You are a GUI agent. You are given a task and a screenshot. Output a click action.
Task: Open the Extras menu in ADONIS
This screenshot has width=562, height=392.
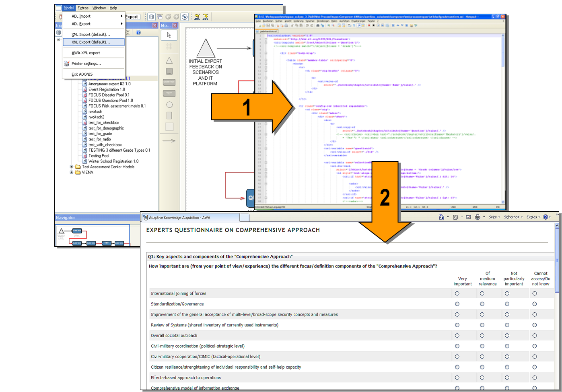click(83, 8)
